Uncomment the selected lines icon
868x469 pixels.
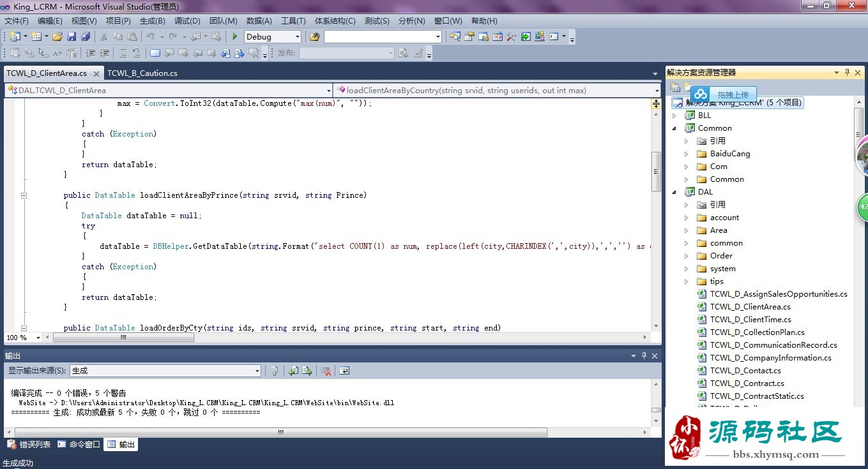click(136, 53)
